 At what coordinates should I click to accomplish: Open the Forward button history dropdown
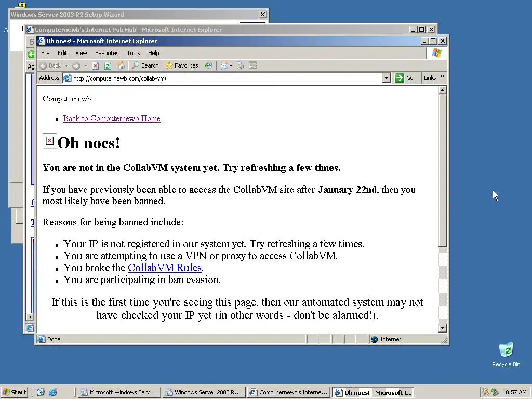86,65
